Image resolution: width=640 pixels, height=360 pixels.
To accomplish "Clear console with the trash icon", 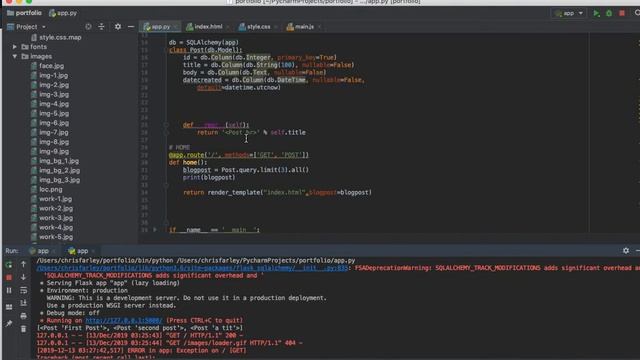I will tap(23, 329).
